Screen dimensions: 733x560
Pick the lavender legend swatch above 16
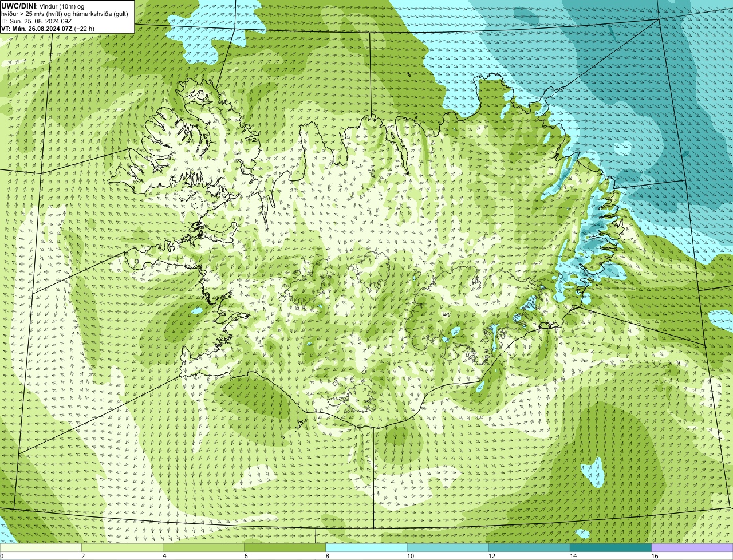(x=692, y=548)
